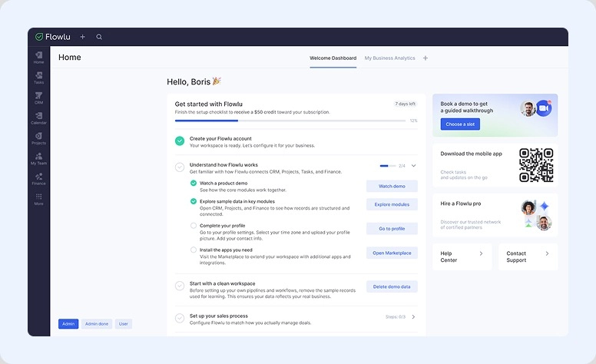Click Watch demo button
The width and height of the screenshot is (596, 364).
click(x=392, y=186)
